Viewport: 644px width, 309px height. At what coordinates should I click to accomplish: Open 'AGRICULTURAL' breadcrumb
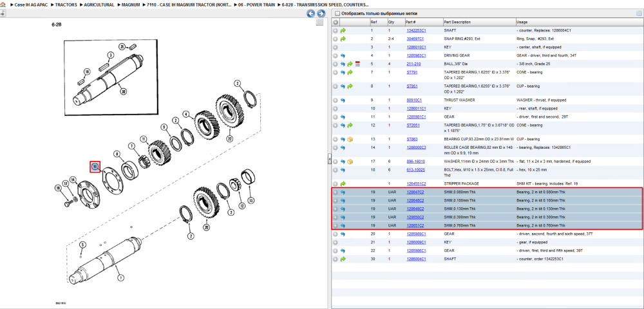[x=99, y=5]
